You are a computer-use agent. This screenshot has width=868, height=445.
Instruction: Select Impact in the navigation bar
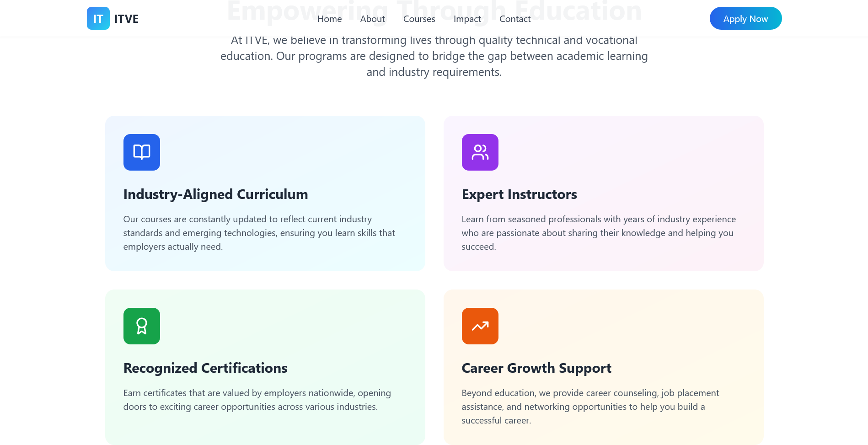pyautogui.click(x=467, y=19)
